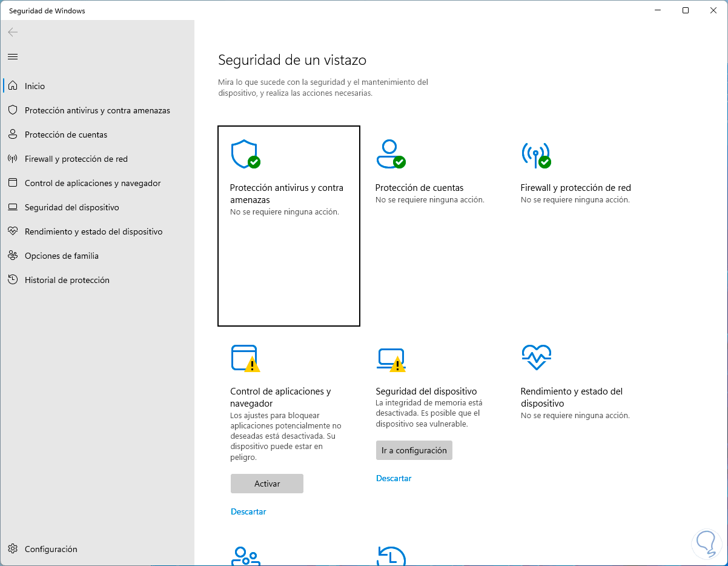Open the Protección antivirus y contra amenazas card title

coord(286,194)
